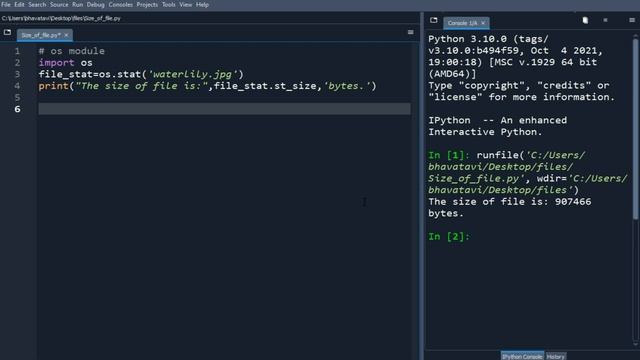Open the Edit menu
This screenshot has height=360, width=640.
point(19,5)
